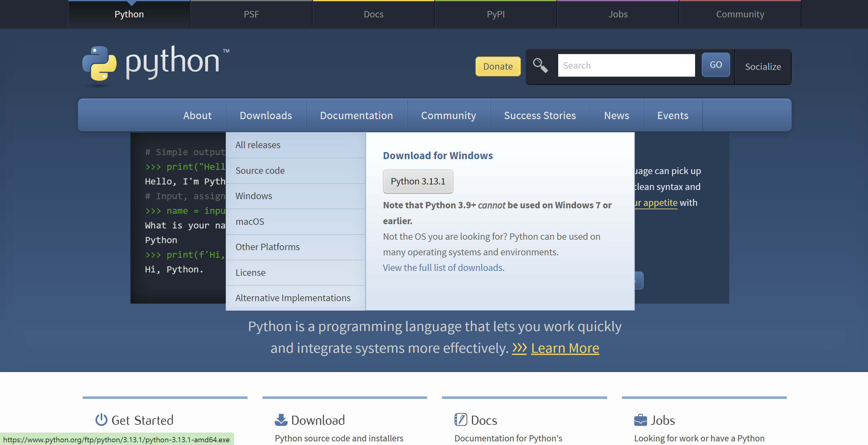Open the PSF top tab
Image resolution: width=868 pixels, height=445 pixels.
tap(251, 14)
